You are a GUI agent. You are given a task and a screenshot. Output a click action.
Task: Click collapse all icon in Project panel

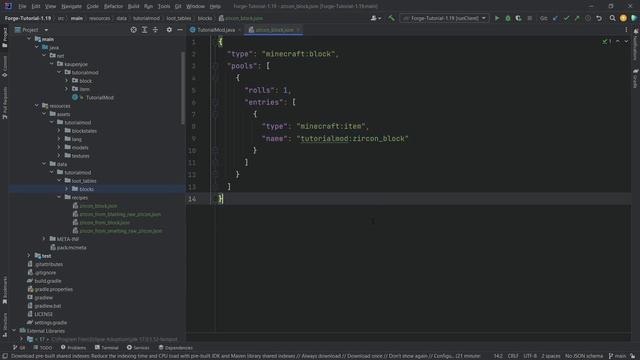point(156,30)
